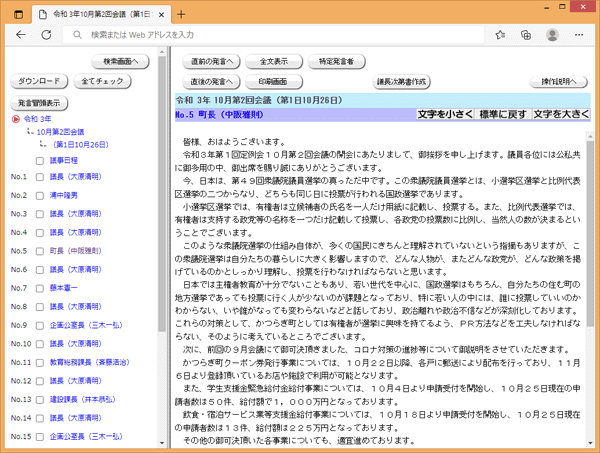Click the left pane scrollbar down arrow
The height and width of the screenshot is (453, 600).
[162, 443]
